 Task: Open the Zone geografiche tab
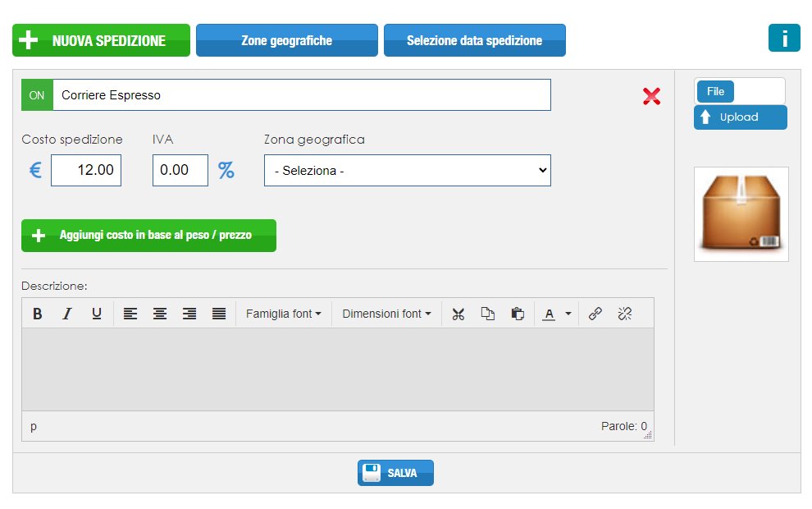pos(287,40)
